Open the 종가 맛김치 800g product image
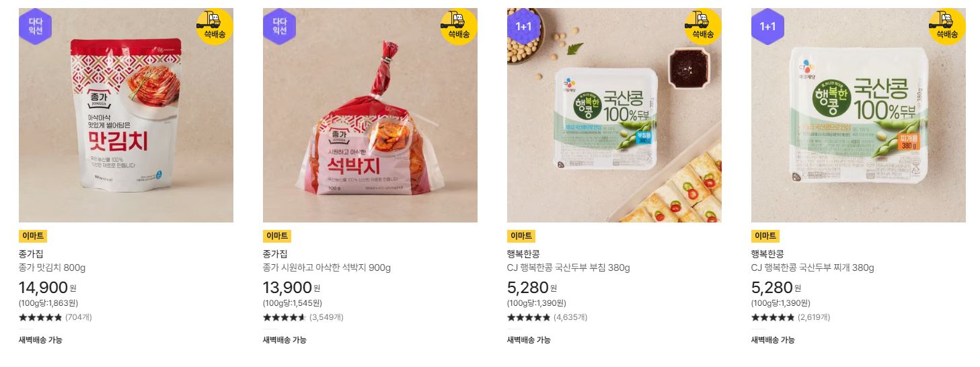Screen dimensions: 980x367 coord(126,115)
